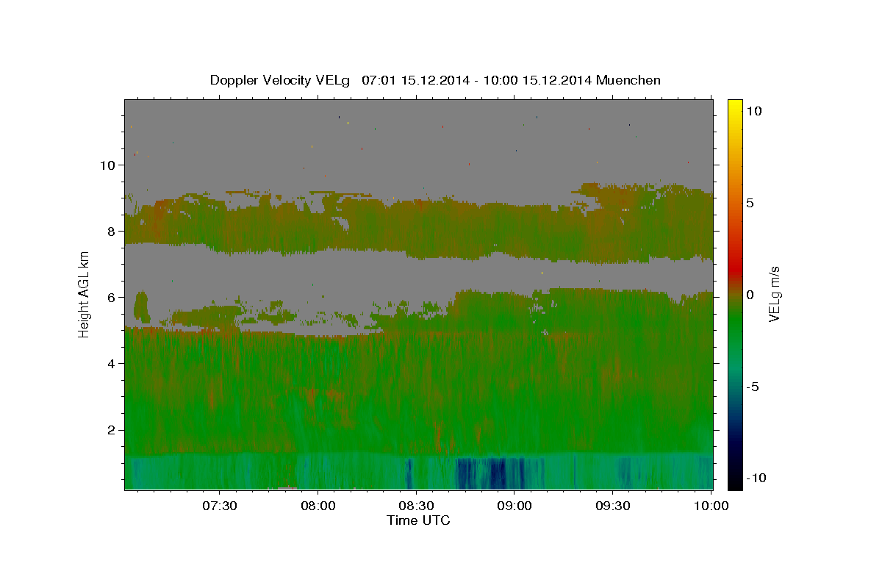This screenshot has height=588, width=882.
Task: Click the '08:30' time axis label
Action: [416, 506]
